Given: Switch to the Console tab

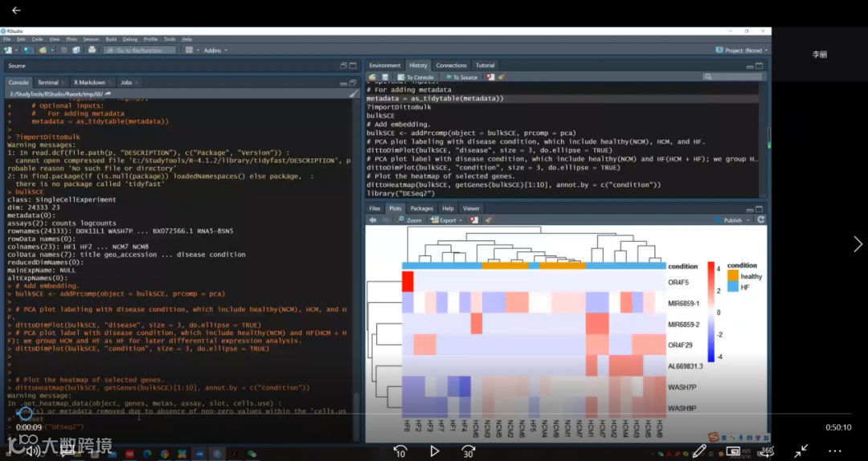Looking at the screenshot, I should click(x=18, y=82).
